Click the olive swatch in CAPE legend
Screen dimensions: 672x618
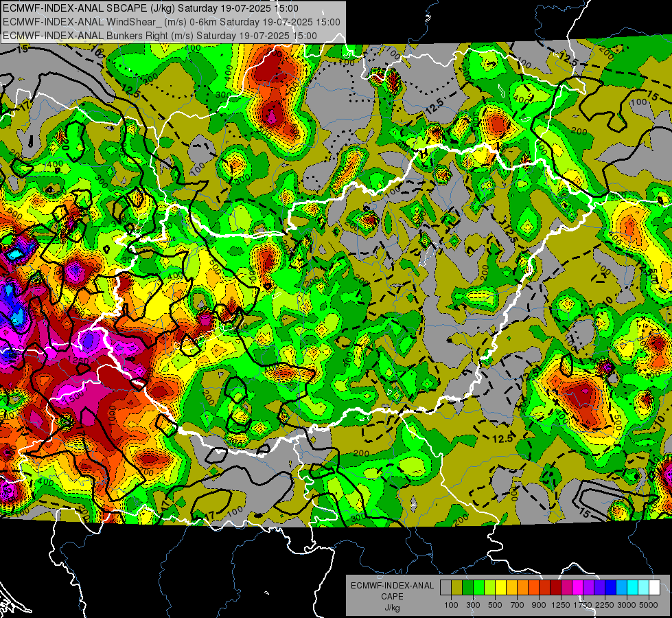(457, 588)
